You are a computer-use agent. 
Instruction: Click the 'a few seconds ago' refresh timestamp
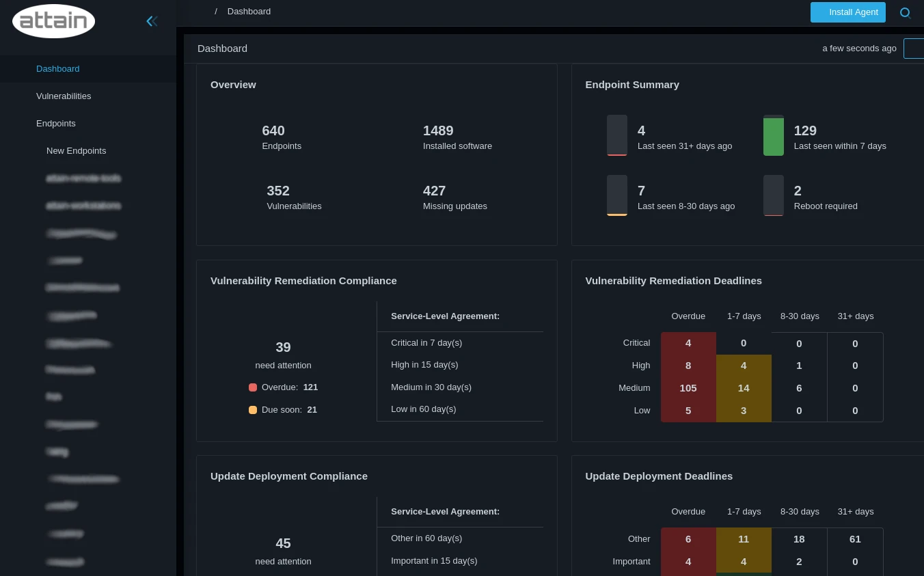point(859,49)
